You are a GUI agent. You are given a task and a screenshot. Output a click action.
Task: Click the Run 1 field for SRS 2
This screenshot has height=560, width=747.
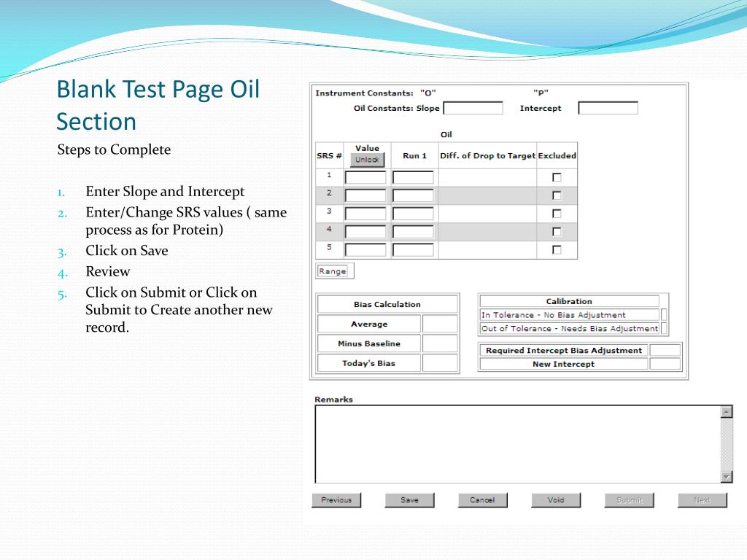(413, 195)
